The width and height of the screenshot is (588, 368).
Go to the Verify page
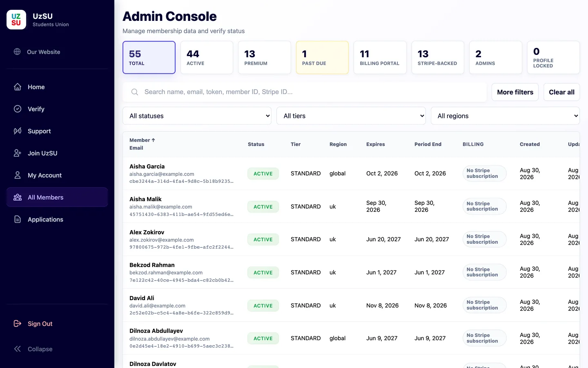pyautogui.click(x=57, y=109)
